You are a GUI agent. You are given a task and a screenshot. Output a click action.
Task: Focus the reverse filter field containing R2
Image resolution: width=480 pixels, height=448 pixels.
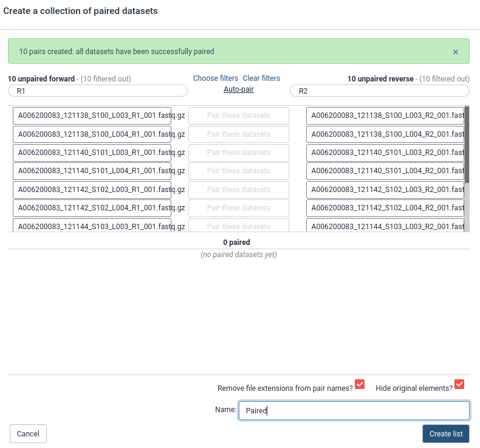(x=380, y=91)
